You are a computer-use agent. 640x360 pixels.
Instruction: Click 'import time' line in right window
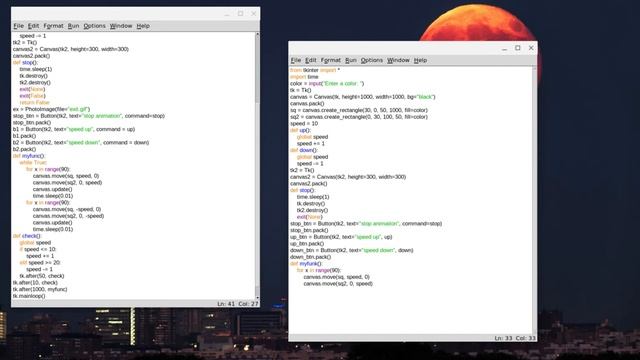tap(304, 77)
